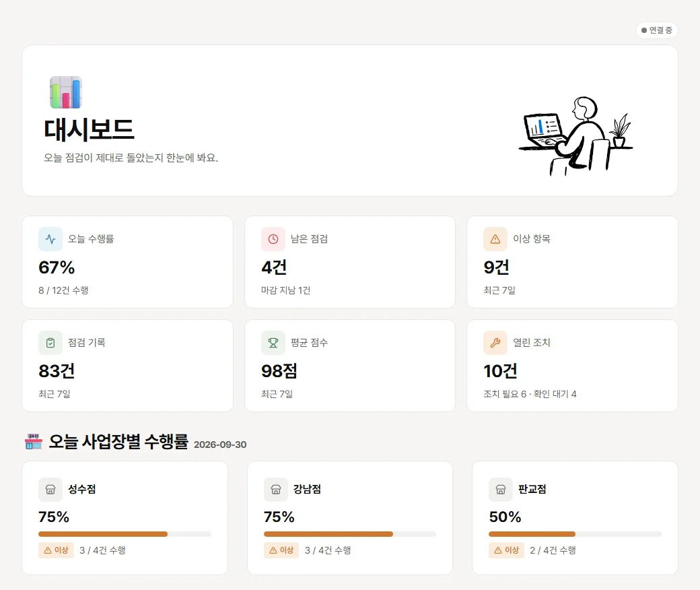
Task: Click the 83건 value in 점검 기록
Action: coord(57,371)
